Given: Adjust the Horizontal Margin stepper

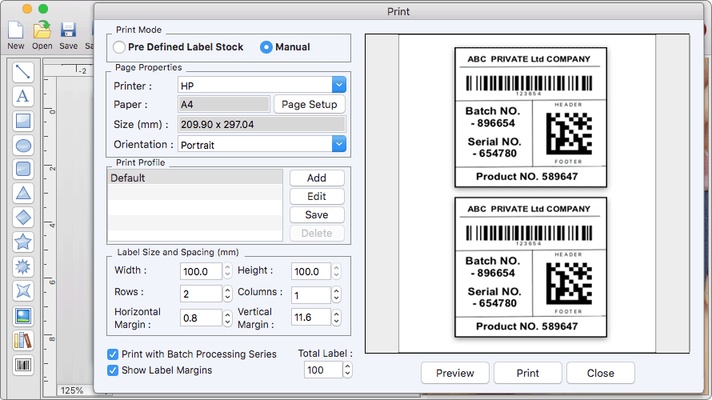Looking at the screenshot, I should coord(227,317).
